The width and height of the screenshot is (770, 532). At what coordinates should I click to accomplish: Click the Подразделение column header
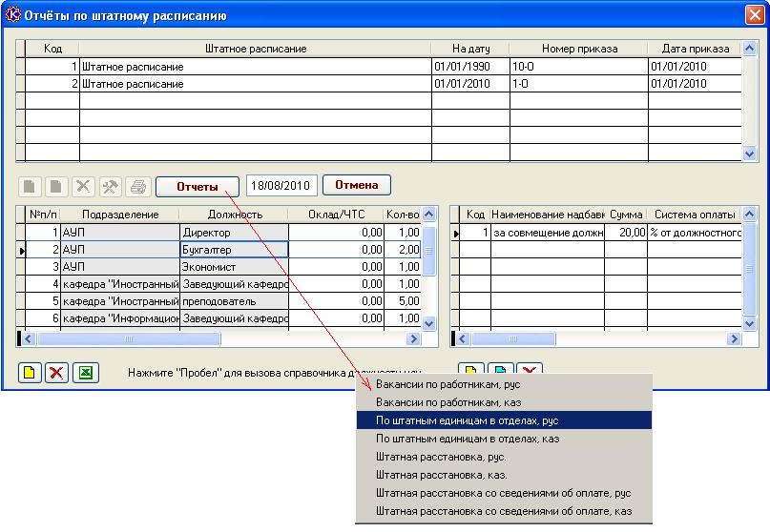[120, 215]
